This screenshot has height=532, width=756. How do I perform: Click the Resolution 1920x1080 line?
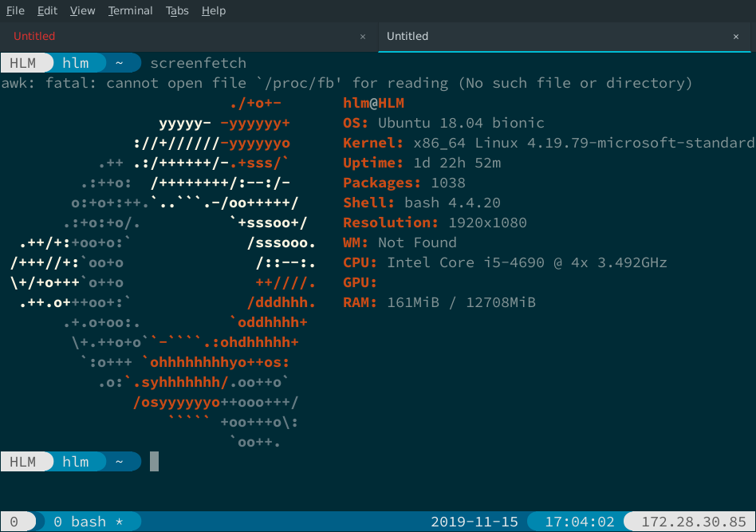(x=435, y=223)
